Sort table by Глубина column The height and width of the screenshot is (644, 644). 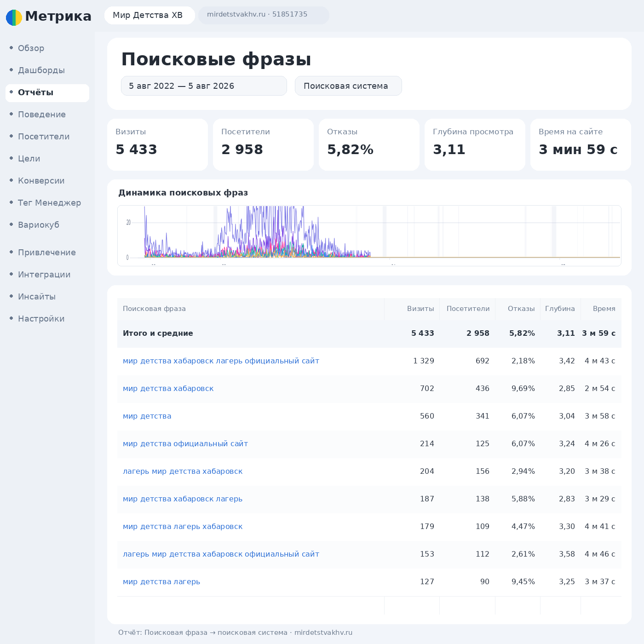pos(560,309)
